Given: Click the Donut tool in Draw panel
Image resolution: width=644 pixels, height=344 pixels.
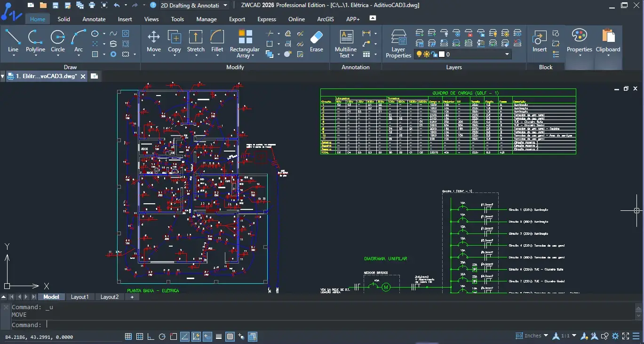Looking at the screenshot, I should pos(113,54).
